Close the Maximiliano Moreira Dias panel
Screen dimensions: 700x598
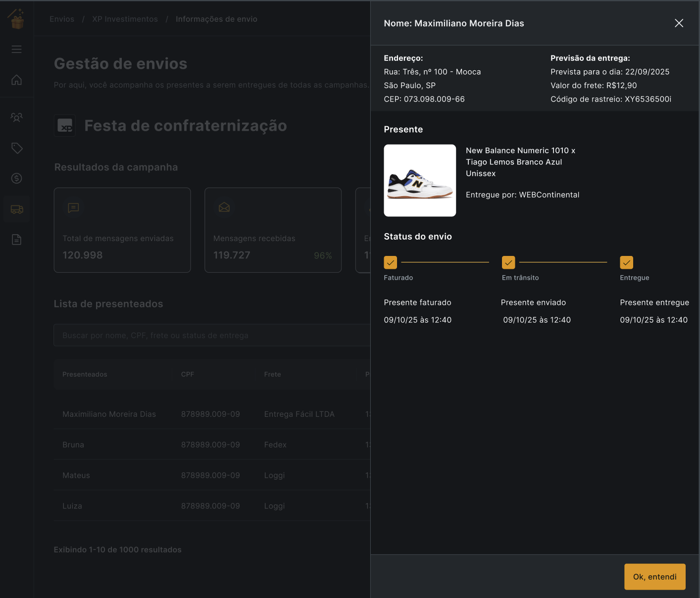(x=679, y=23)
